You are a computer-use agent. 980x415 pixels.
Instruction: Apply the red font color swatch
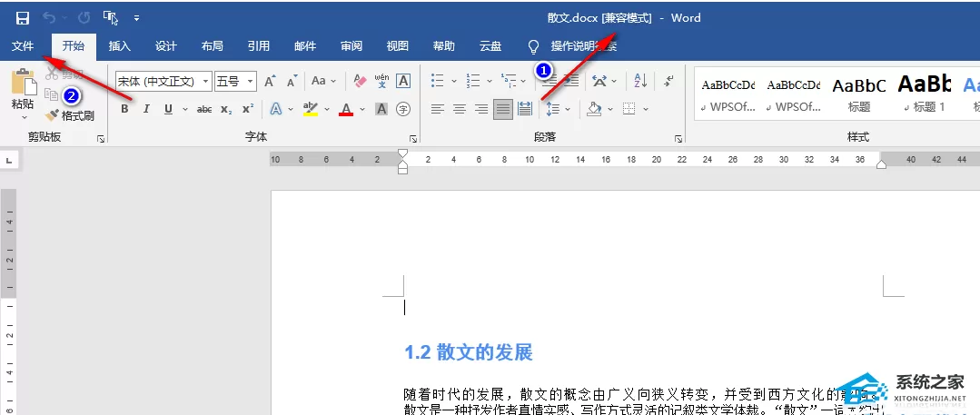click(x=346, y=109)
